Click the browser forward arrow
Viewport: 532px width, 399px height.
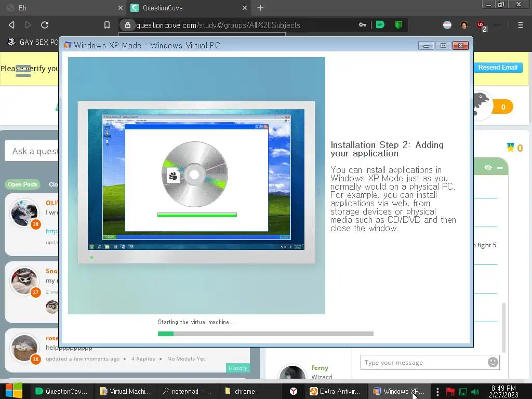(28, 25)
